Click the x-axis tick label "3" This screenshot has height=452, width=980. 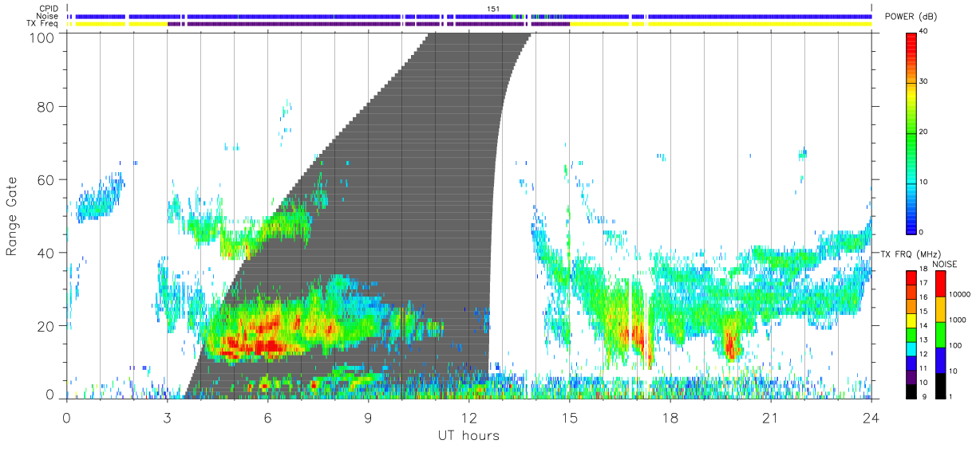167,418
